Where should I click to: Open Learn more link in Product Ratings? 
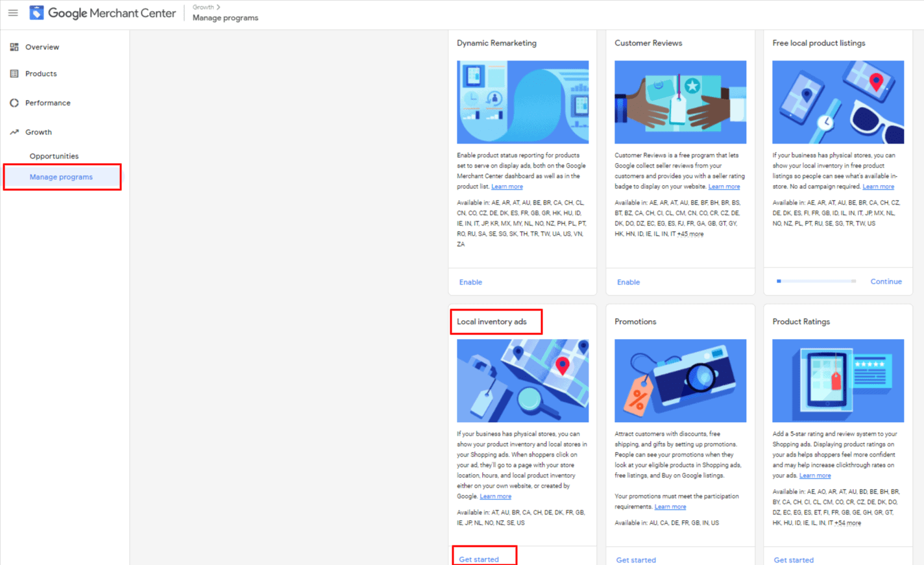[x=815, y=475]
